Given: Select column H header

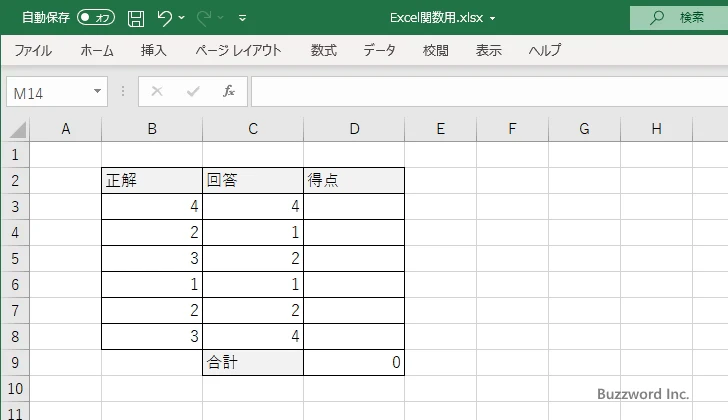Looking at the screenshot, I should (x=656, y=129).
